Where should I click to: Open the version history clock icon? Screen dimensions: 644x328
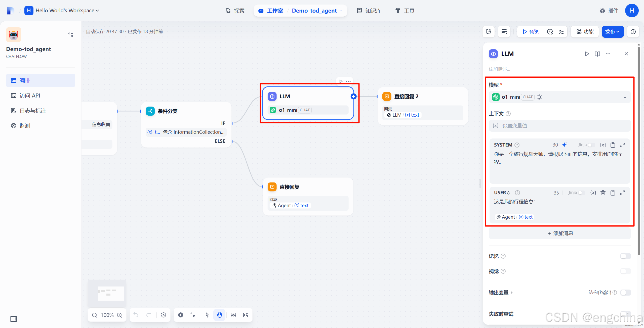tap(633, 32)
